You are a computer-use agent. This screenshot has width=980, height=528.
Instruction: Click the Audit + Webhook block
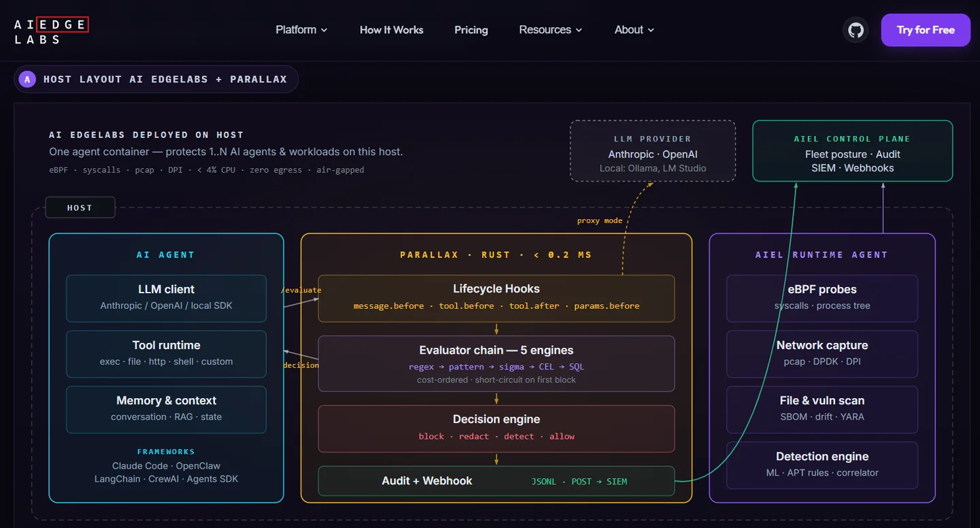496,481
